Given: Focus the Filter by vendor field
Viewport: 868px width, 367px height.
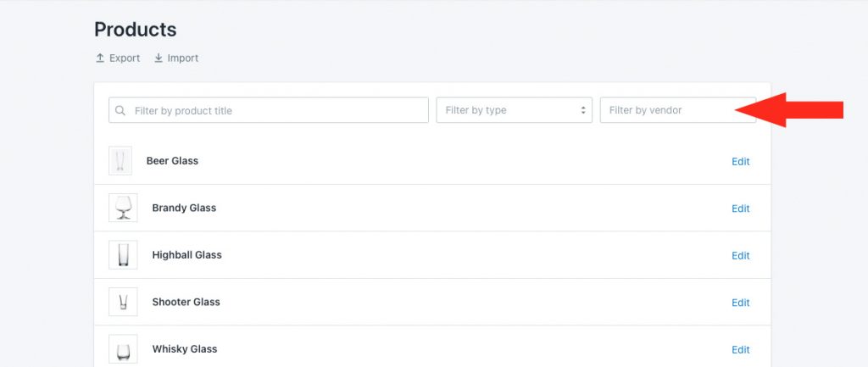Looking at the screenshot, I should pos(677,110).
